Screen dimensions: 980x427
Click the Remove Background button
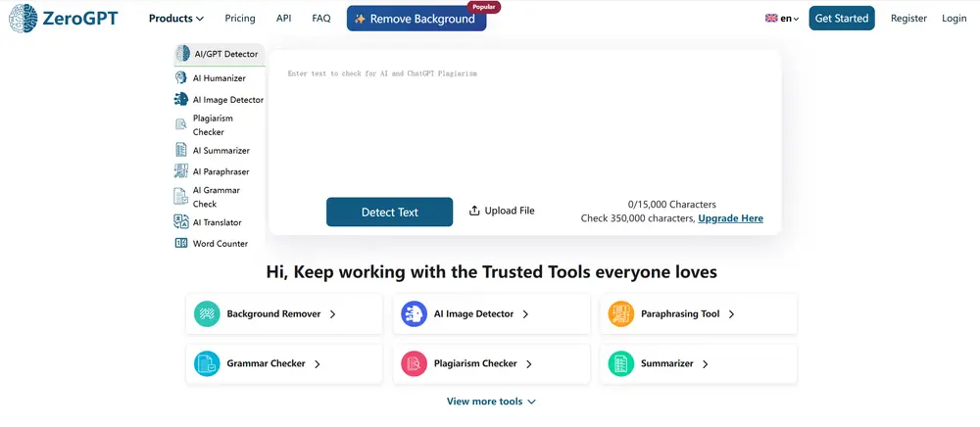(416, 19)
